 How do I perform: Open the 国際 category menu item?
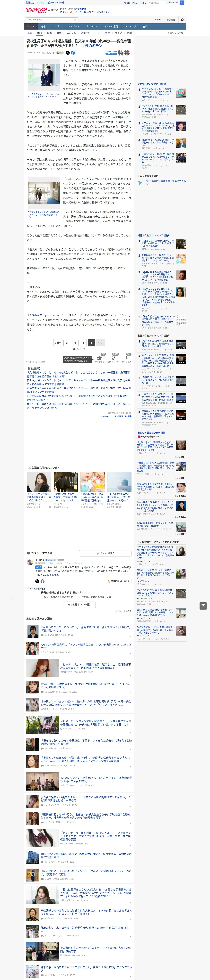coord(49,33)
